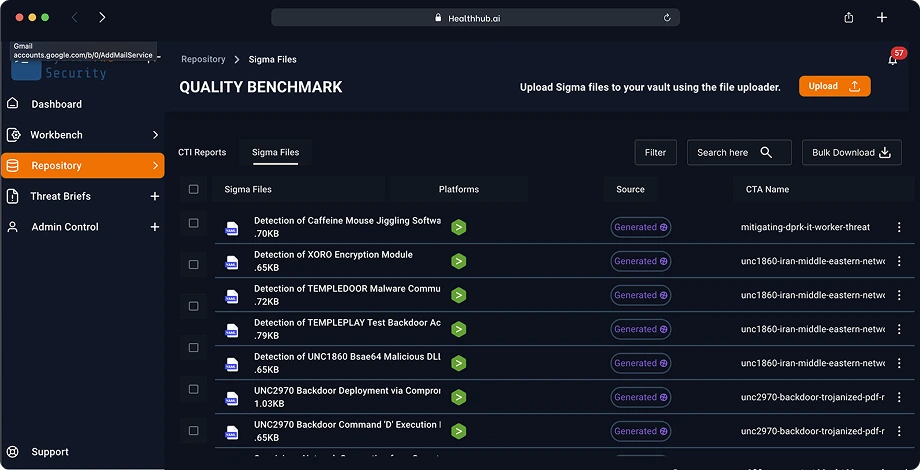Click the Generated badge in XORO Encryption Module row
Screen dimensions: 920x470
(x=641, y=261)
